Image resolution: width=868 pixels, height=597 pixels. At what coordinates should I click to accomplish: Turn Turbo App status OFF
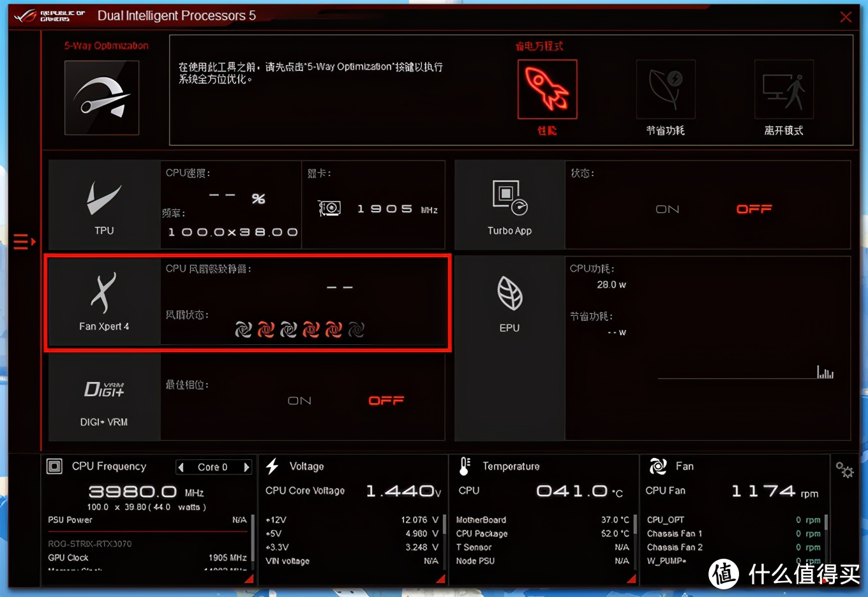[754, 209]
